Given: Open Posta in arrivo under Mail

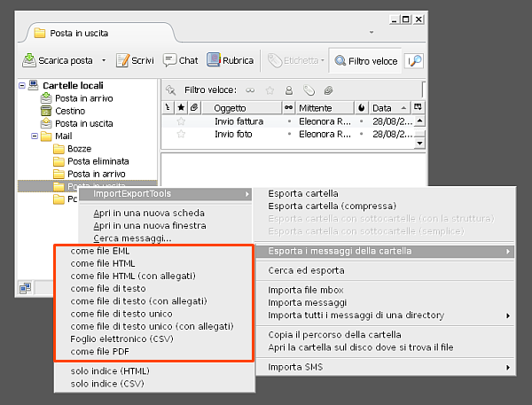Looking at the screenshot, I should (97, 174).
